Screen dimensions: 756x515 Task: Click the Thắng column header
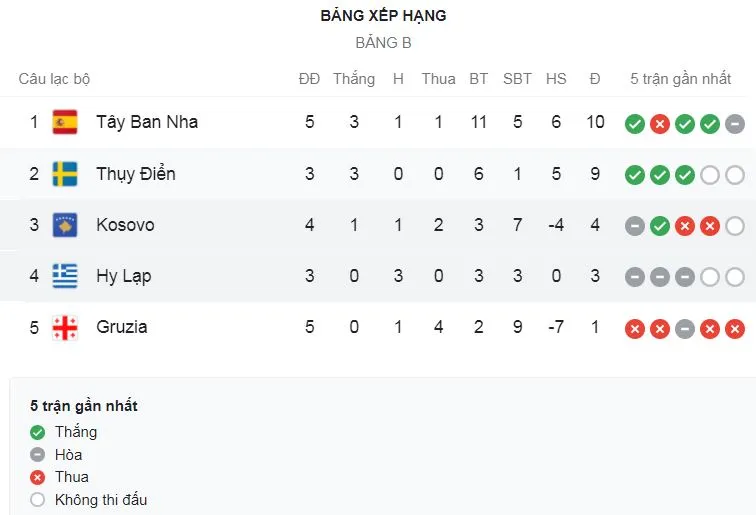pyautogui.click(x=354, y=79)
